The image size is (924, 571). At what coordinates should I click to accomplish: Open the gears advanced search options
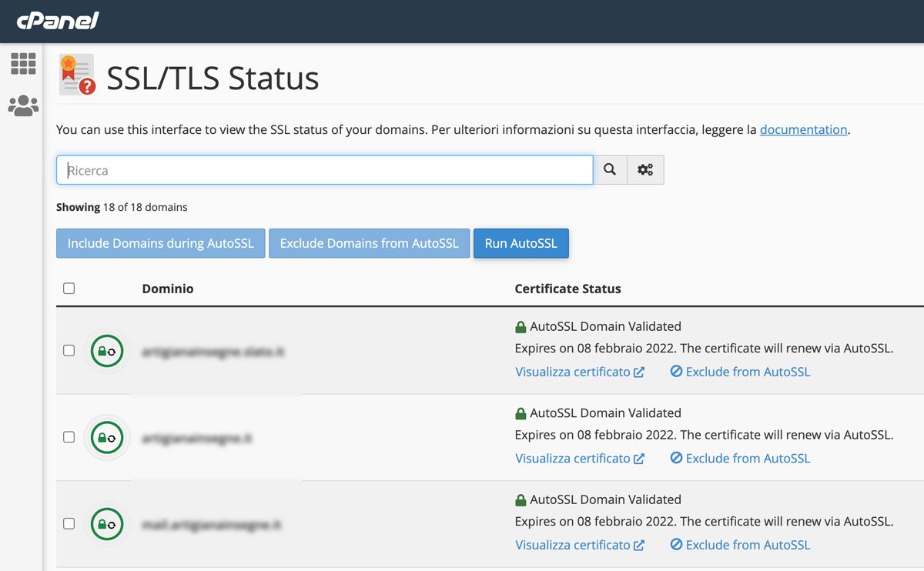[x=645, y=170]
